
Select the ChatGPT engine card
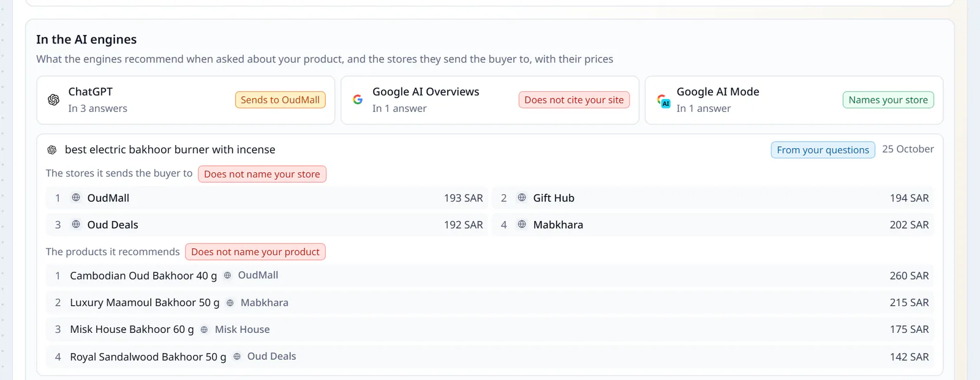tap(186, 100)
